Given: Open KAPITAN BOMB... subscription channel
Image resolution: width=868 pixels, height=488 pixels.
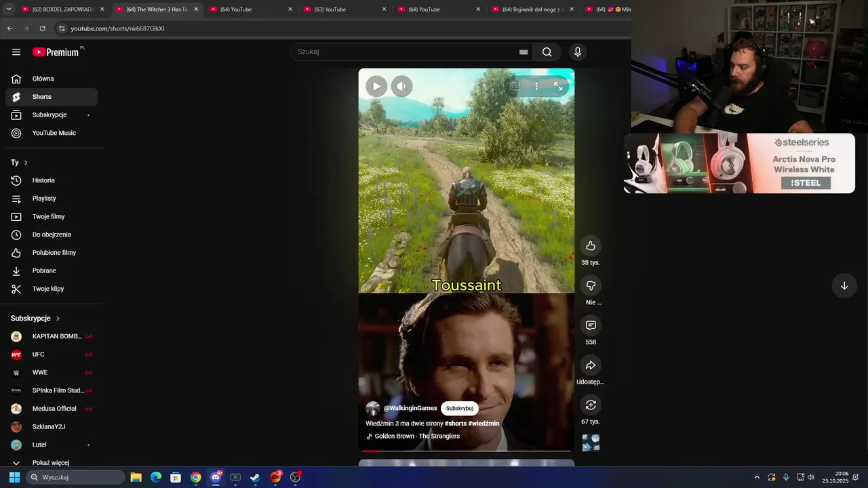Looking at the screenshot, I should coord(52,336).
